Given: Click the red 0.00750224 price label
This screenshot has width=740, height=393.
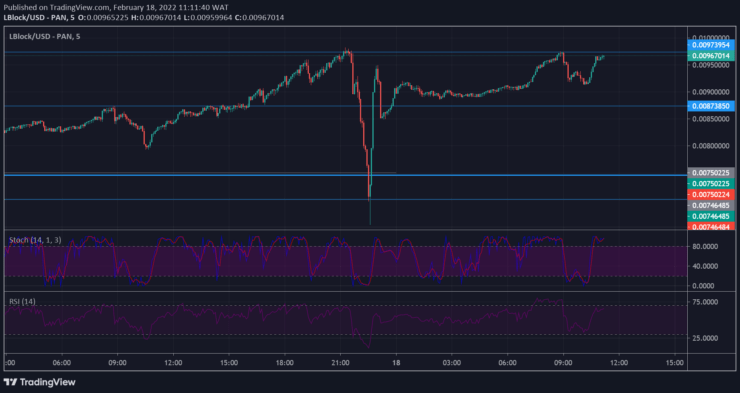Looking at the screenshot, I should pyautogui.click(x=711, y=194).
